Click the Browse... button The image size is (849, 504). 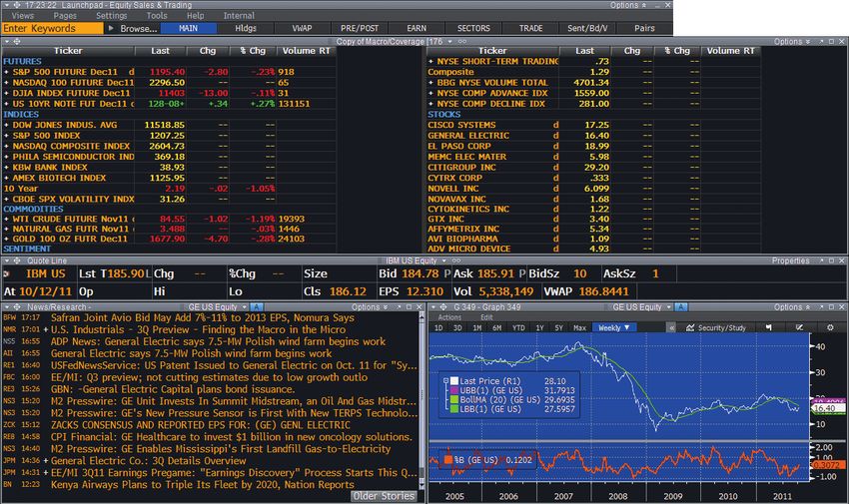pyautogui.click(x=139, y=28)
